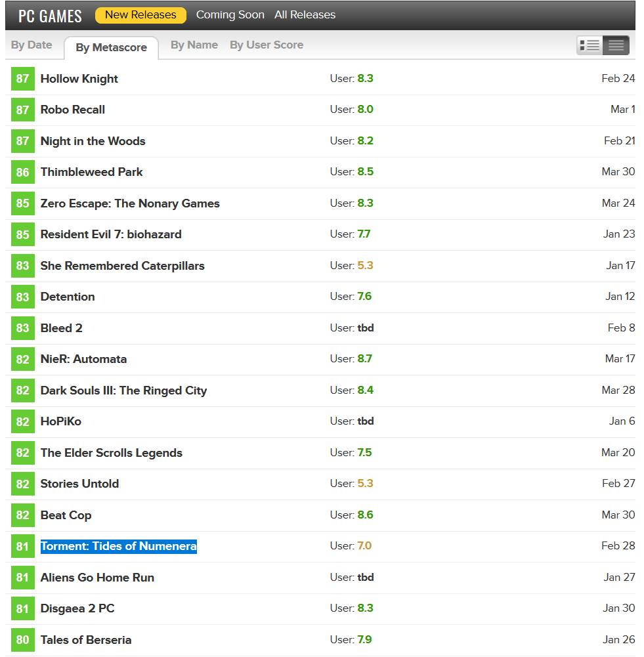Switch to condensed list view icon
This screenshot has width=644, height=657.
(616, 45)
